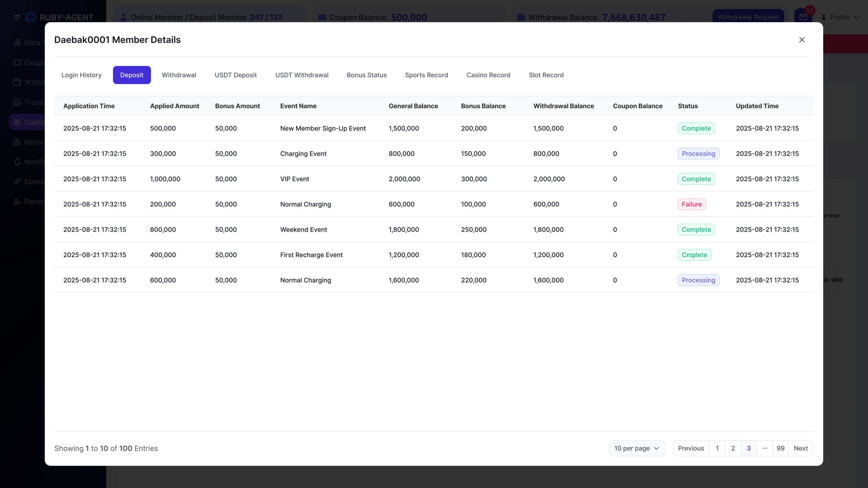Go to page 1

click(717, 448)
